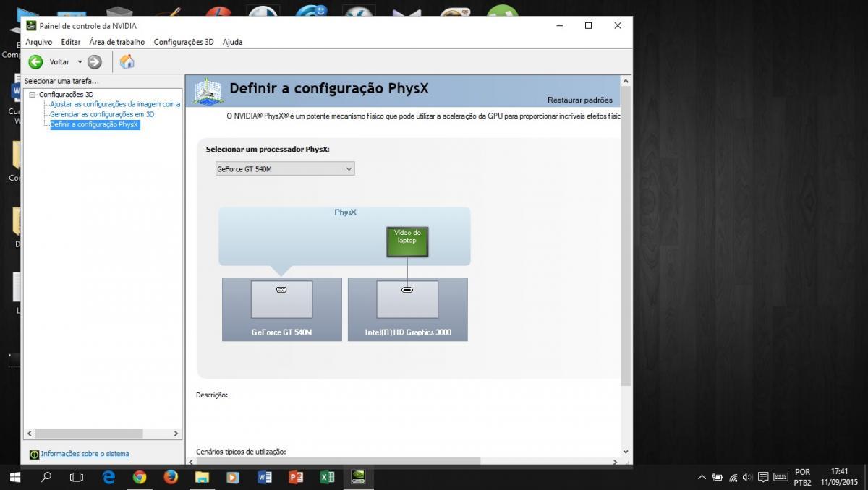Click the green Voltar back arrow

coord(35,62)
